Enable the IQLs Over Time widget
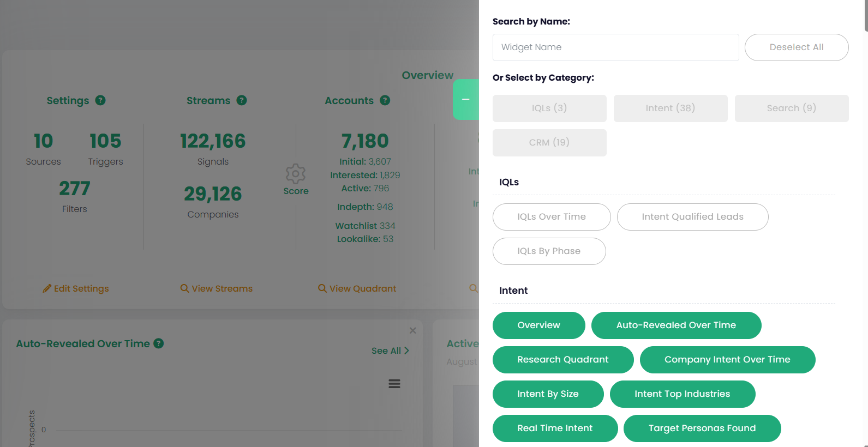 [x=551, y=217]
